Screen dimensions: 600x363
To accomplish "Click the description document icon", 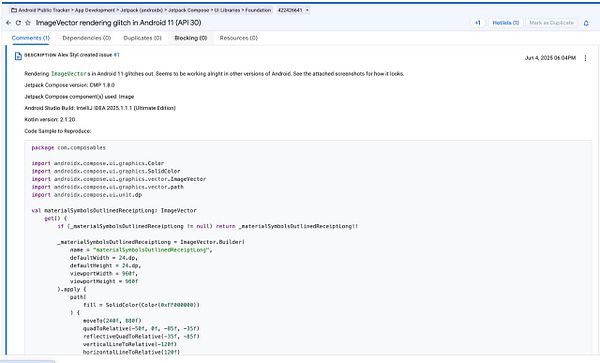I will coord(18,56).
